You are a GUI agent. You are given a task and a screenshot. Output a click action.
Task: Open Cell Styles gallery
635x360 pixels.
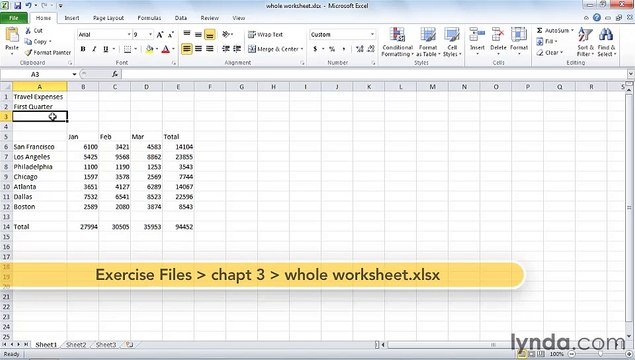coord(452,42)
